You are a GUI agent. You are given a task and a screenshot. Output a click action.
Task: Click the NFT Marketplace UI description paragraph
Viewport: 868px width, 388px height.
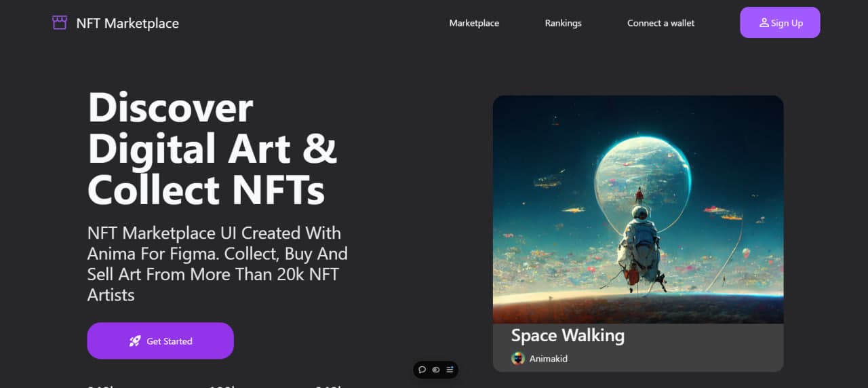(x=217, y=264)
